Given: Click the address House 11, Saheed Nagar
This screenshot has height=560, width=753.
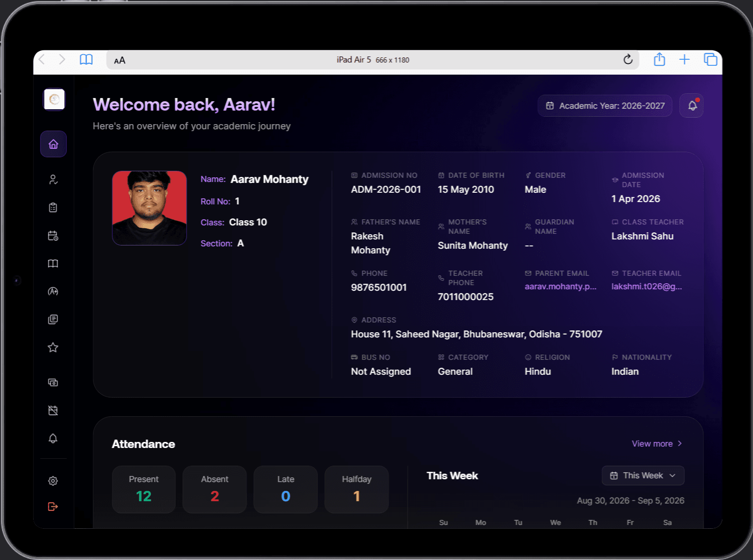Looking at the screenshot, I should [477, 334].
